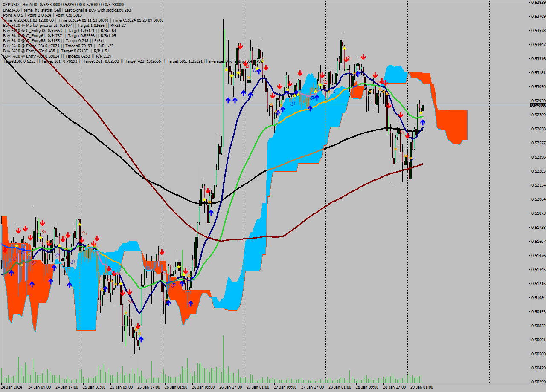Click the 24 Jan 17:00 time label
This screenshot has width=546, height=392.
67,387
